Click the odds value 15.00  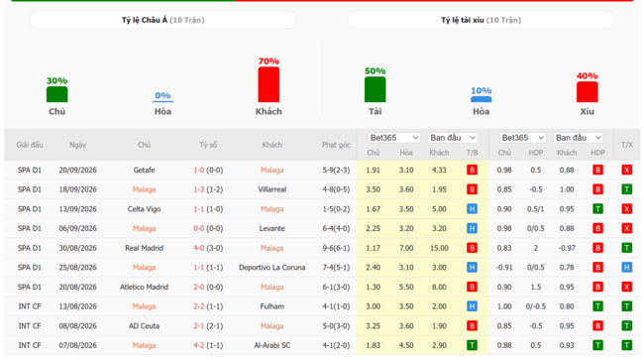(x=439, y=248)
